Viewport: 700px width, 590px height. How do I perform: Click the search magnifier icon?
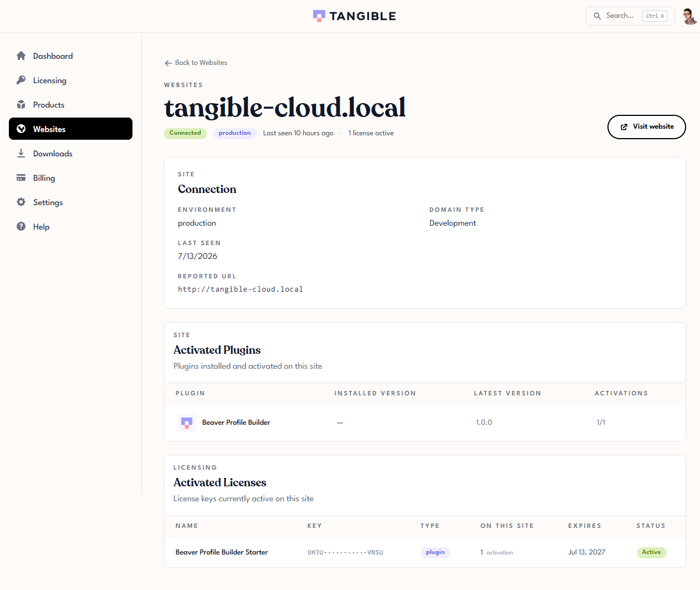(x=597, y=16)
